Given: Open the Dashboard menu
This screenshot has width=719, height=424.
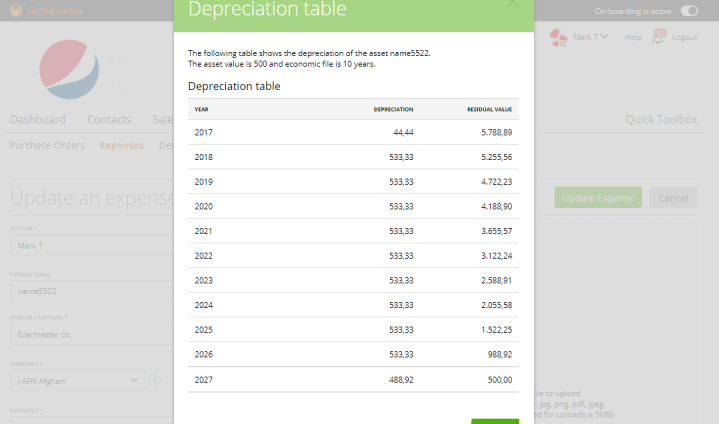Looking at the screenshot, I should 38,119.
